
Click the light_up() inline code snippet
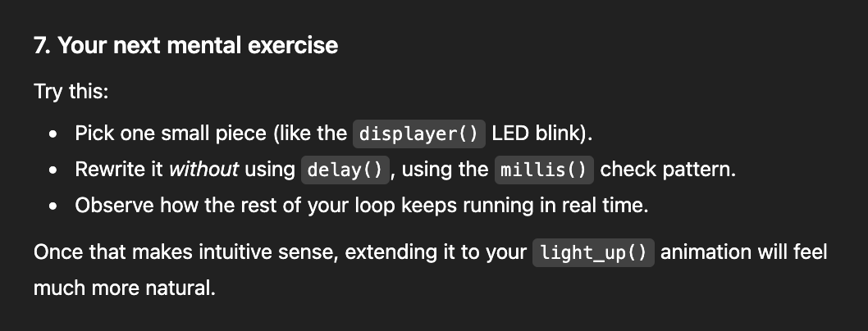click(x=593, y=252)
